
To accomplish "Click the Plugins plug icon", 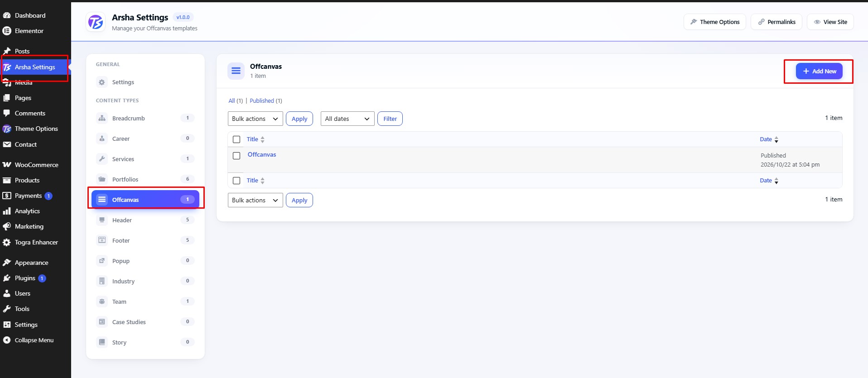I will [7, 278].
